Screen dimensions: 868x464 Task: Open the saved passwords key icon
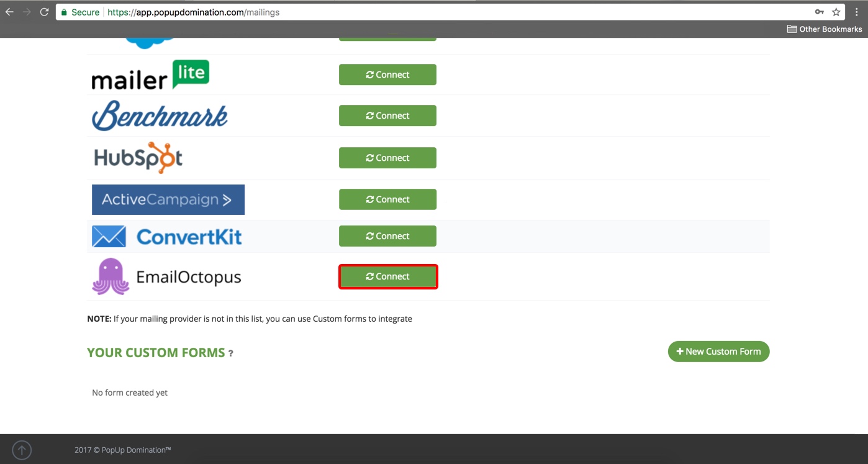point(820,12)
